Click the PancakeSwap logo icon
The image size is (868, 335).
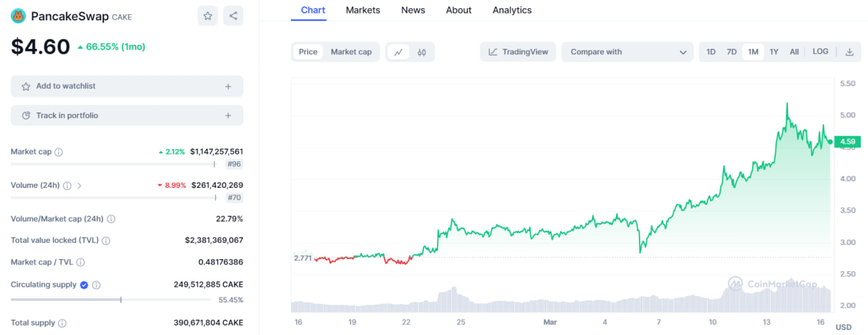(x=18, y=16)
